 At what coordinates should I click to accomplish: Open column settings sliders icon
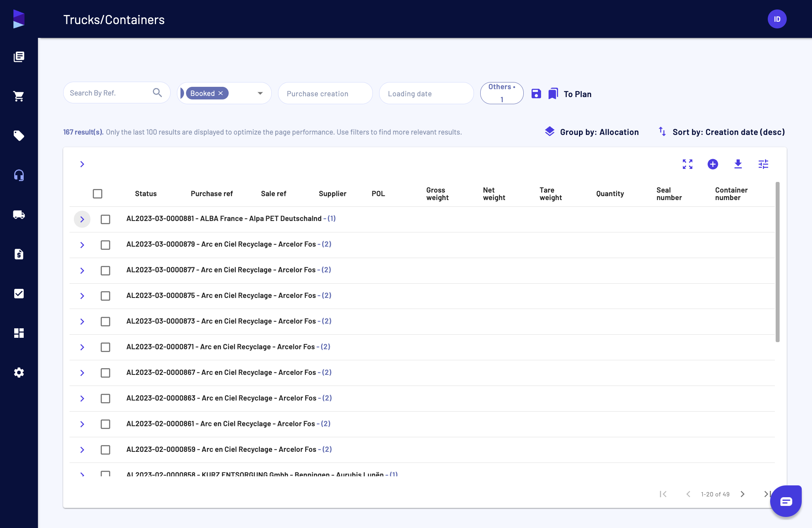tap(763, 164)
